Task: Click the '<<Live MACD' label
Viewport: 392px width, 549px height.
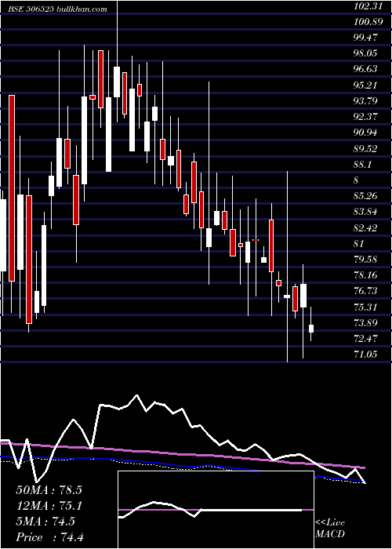Action: pyautogui.click(x=330, y=529)
